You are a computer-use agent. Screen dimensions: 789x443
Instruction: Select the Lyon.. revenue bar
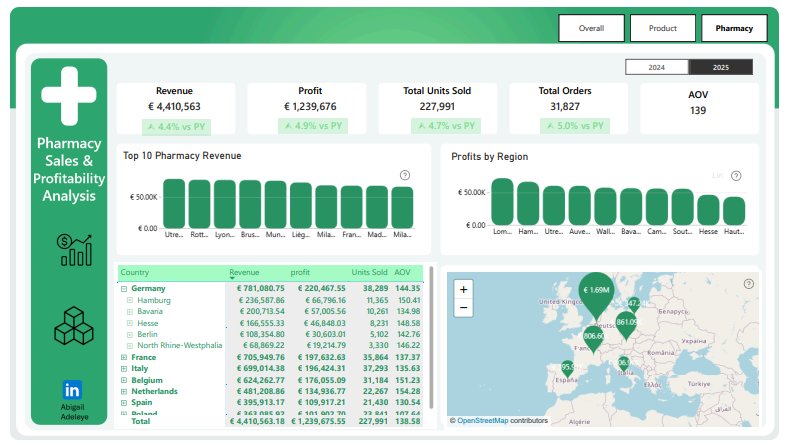(224, 204)
